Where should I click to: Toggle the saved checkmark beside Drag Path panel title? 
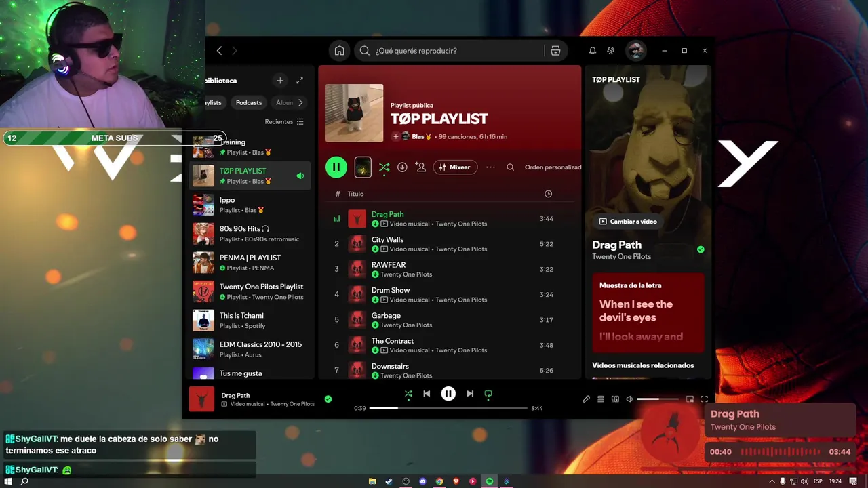[x=701, y=249]
